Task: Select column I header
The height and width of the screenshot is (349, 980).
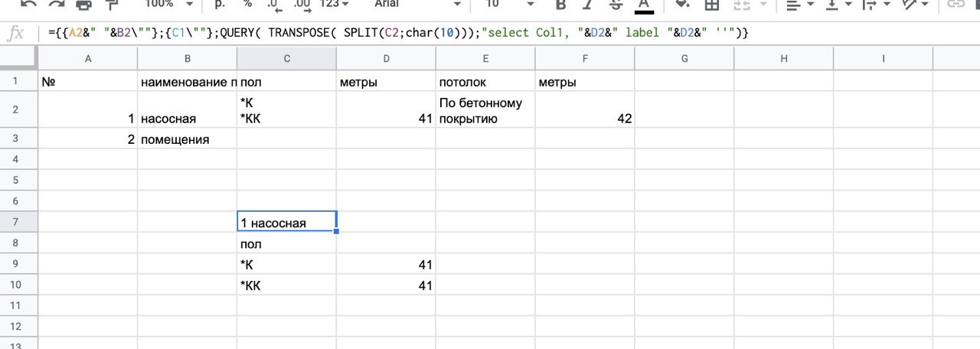Action: [884, 58]
